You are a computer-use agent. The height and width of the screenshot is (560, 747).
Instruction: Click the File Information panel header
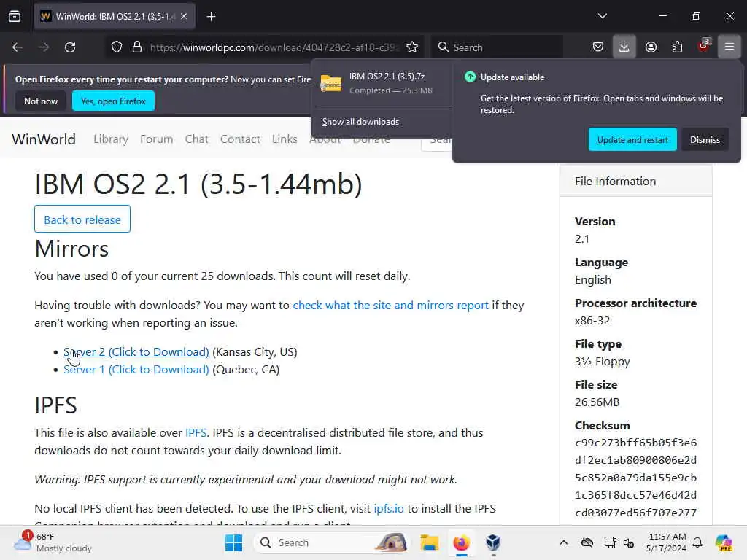pos(636,182)
